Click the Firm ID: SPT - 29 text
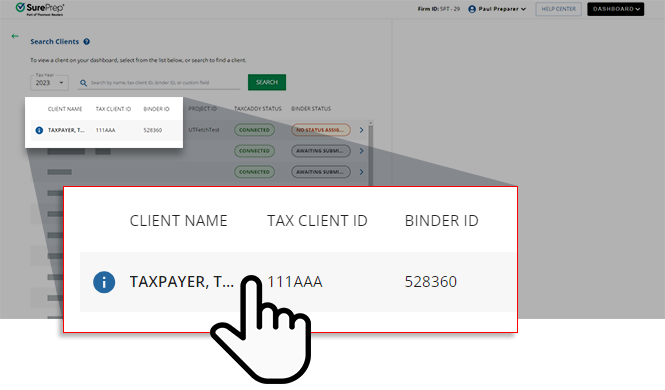The height and width of the screenshot is (390, 665). point(439,9)
